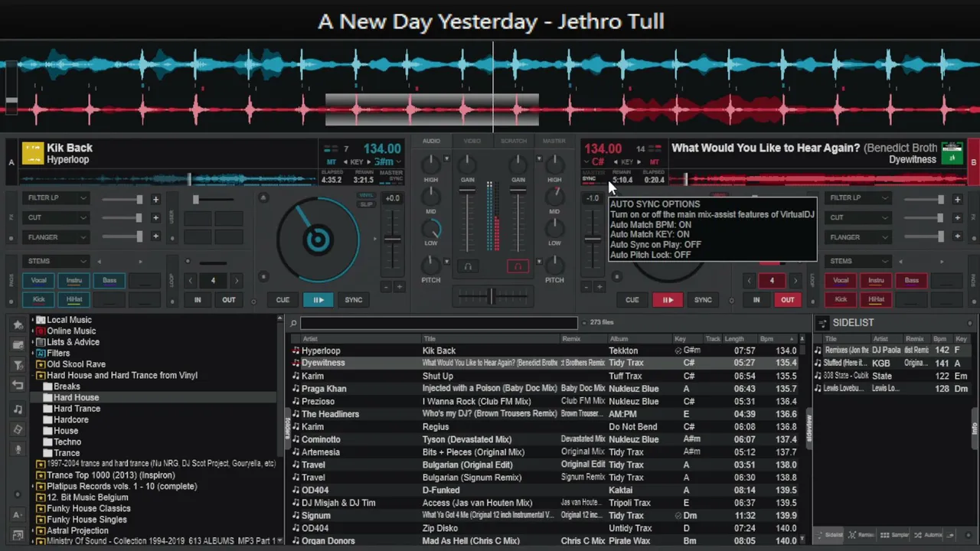Click deck B CUE button
The width and height of the screenshot is (980, 551).
[632, 300]
